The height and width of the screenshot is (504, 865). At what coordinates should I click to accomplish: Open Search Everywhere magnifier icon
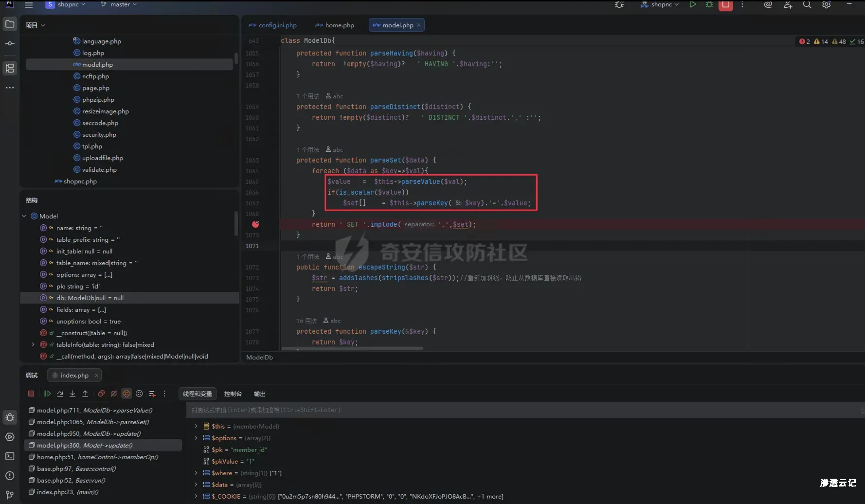807,5
